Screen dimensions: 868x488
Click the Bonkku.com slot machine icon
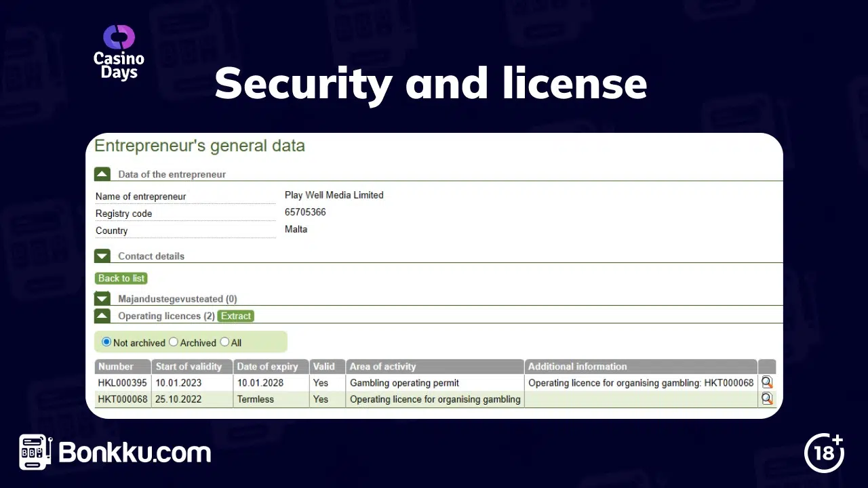tap(33, 451)
